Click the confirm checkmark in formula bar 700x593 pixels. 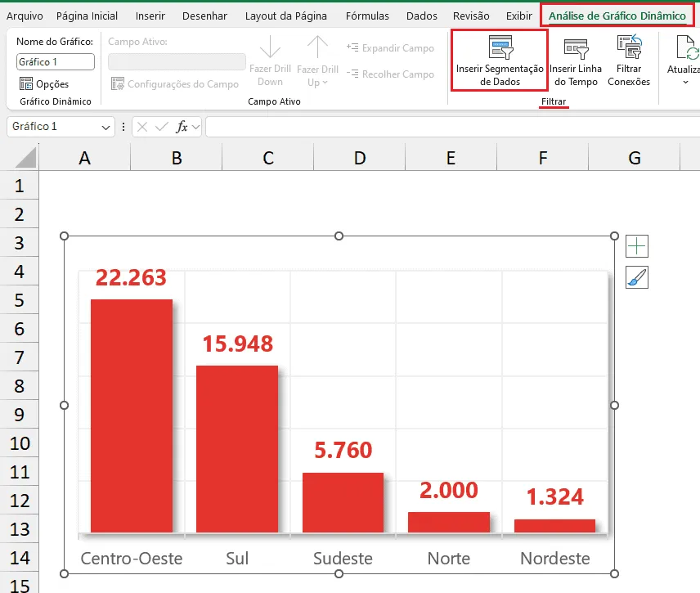point(162,127)
